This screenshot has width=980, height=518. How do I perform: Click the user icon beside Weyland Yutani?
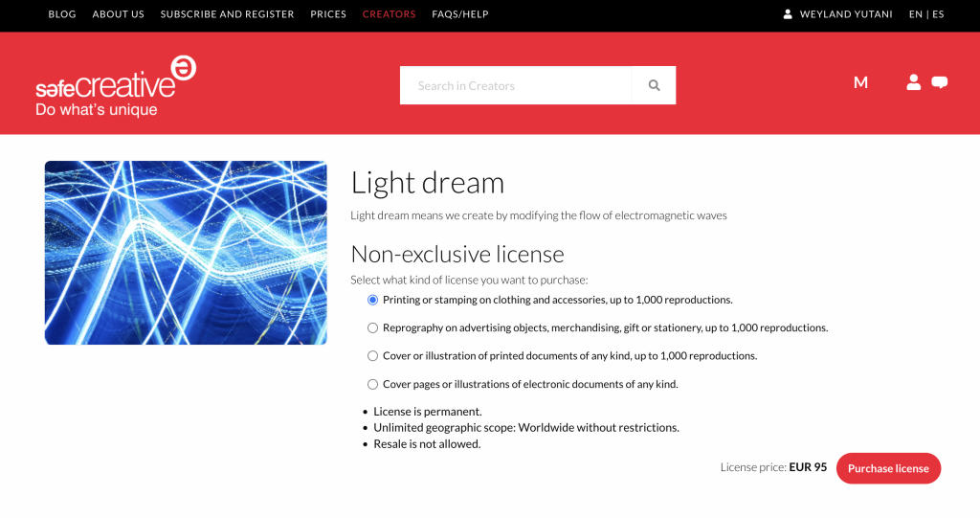pyautogui.click(x=788, y=14)
